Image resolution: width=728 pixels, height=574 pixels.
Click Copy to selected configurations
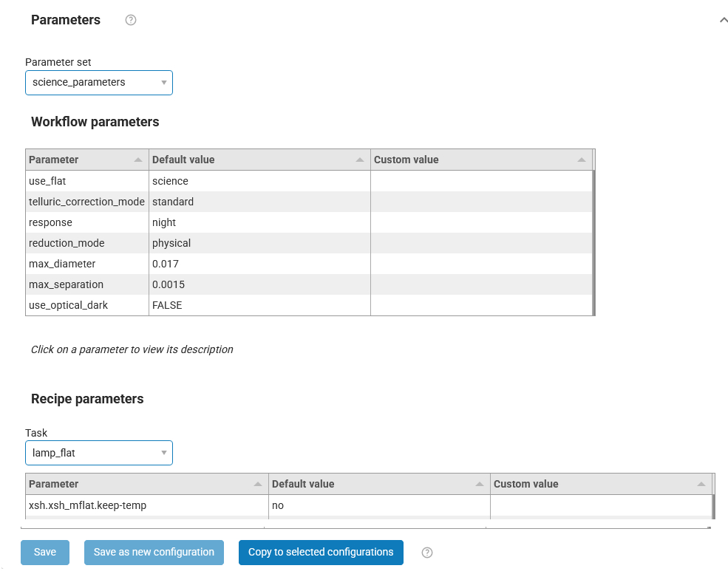321,552
